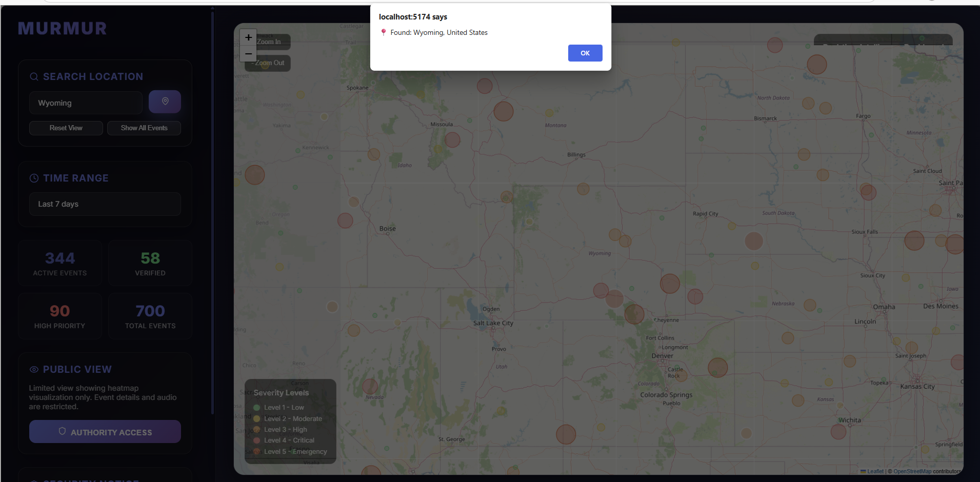Click the 700 Total Events stat card

click(x=150, y=316)
